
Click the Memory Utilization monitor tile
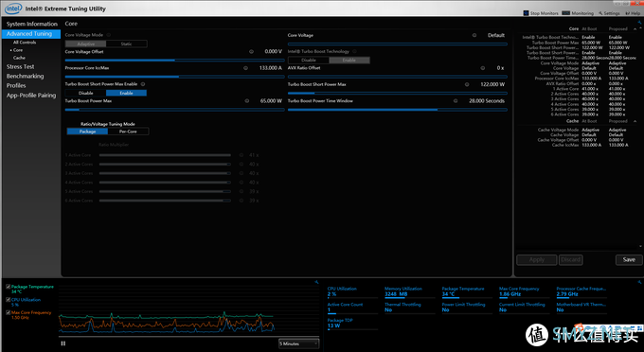(409, 291)
